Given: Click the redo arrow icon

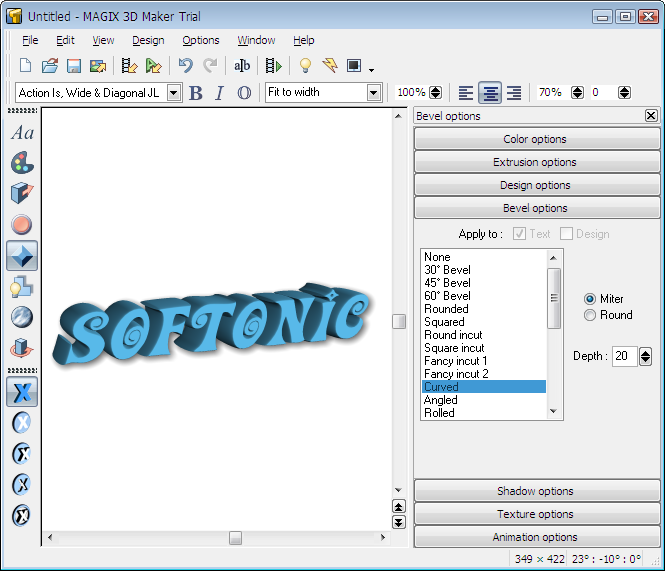Looking at the screenshot, I should pos(210,66).
